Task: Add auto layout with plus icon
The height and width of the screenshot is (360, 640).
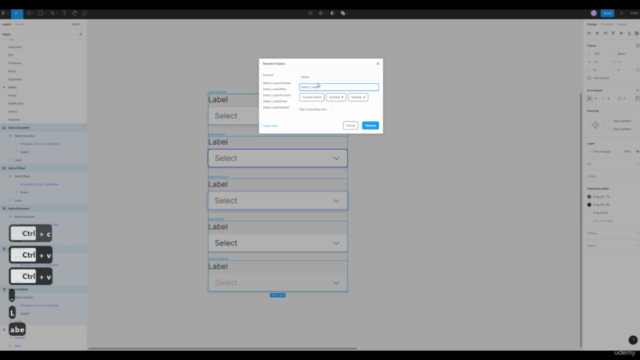Action: tap(637, 90)
